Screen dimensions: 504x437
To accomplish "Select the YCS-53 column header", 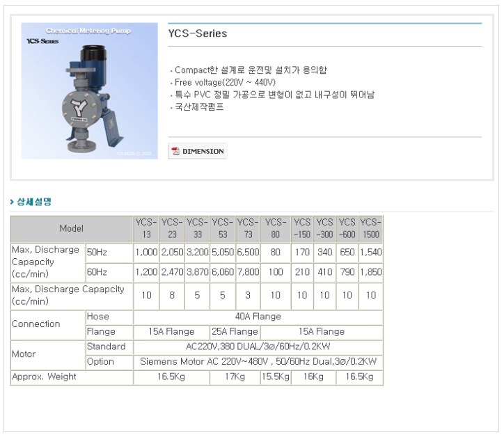I will pyautogui.click(x=223, y=229).
